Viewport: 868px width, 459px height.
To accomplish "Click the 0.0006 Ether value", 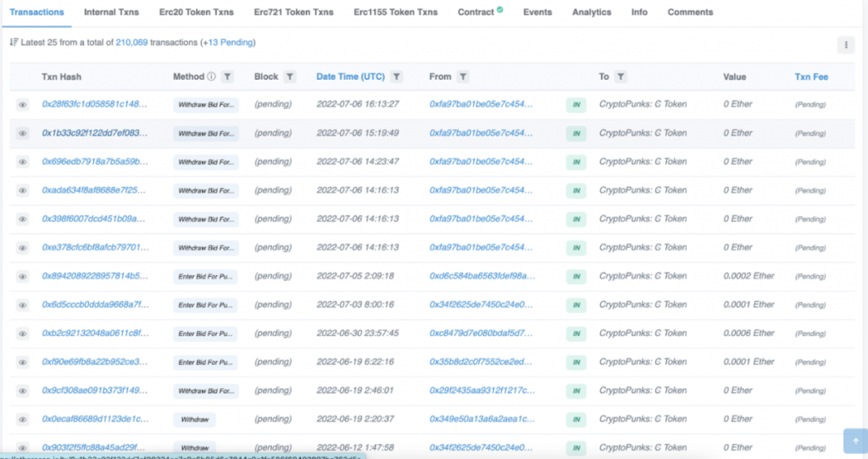I will [x=748, y=333].
